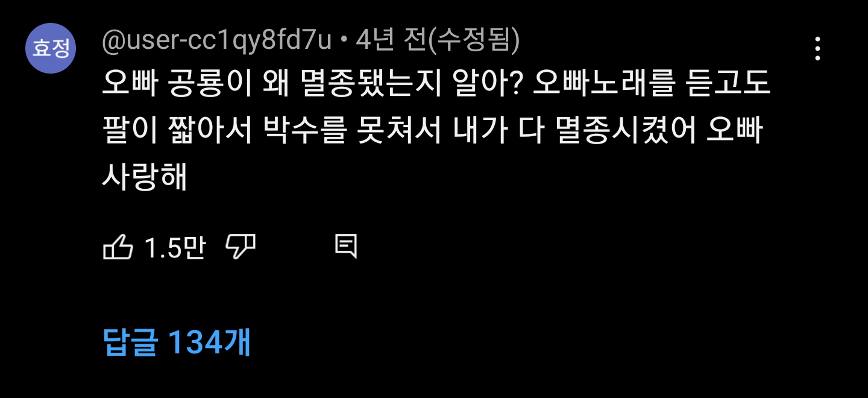Screen dimensions: 868x398
Task: Click the "(수정됨)" edited label
Action: tap(473, 41)
